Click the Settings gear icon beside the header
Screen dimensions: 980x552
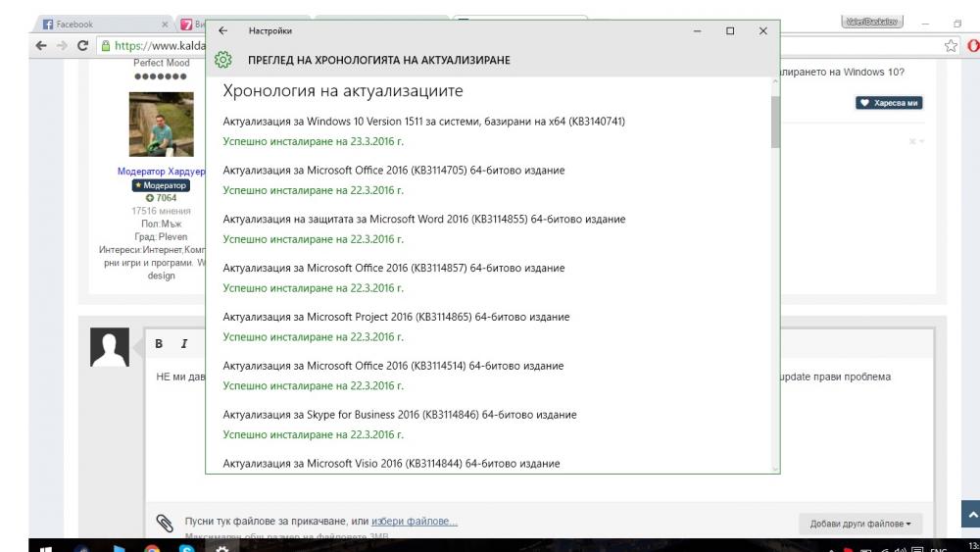[223, 60]
